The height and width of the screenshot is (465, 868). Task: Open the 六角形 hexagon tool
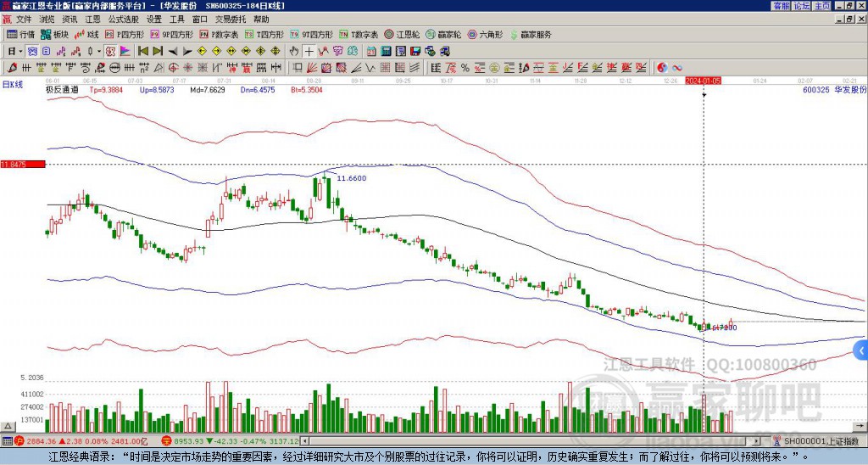[x=486, y=34]
